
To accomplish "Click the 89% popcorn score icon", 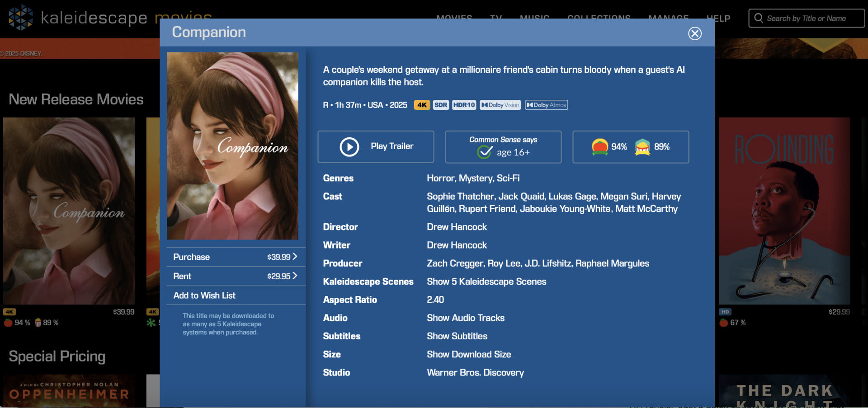I will pyautogui.click(x=642, y=147).
